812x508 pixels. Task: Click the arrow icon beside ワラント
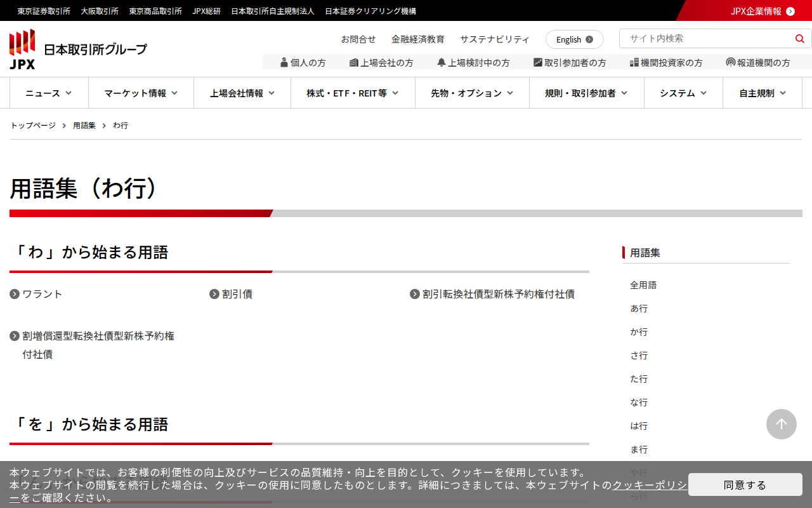click(15, 294)
